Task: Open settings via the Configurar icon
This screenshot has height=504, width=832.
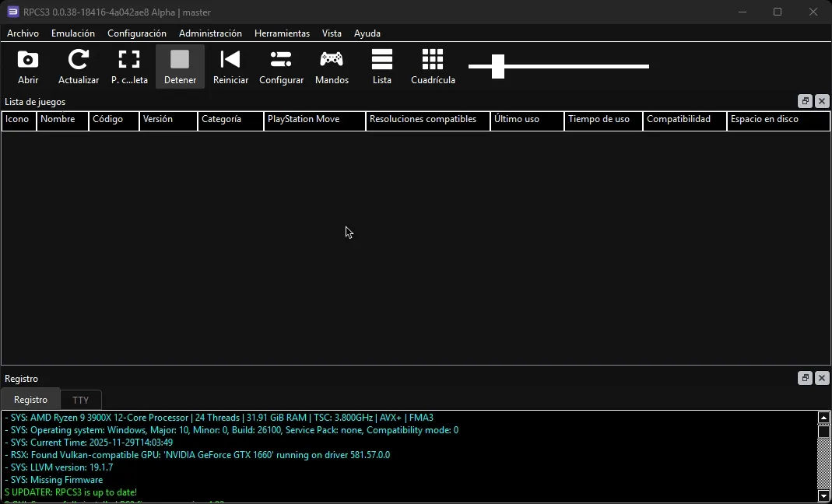Action: (281, 66)
